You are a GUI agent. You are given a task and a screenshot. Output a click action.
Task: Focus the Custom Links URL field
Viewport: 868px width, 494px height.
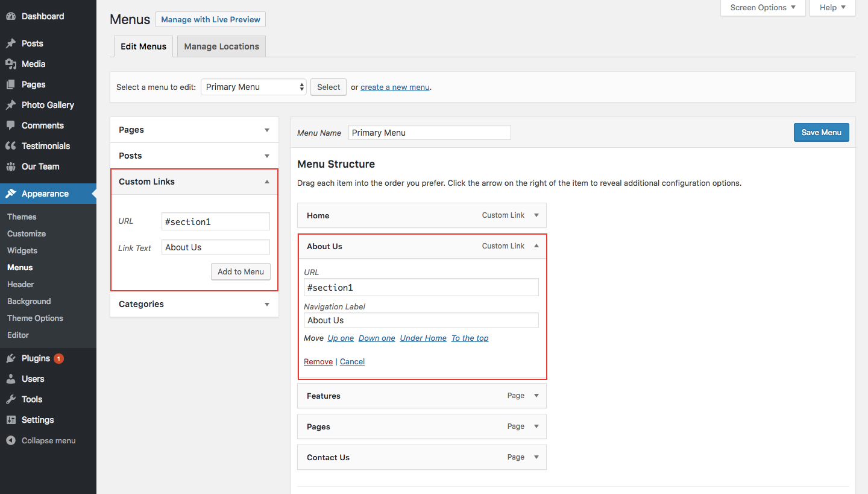click(216, 221)
